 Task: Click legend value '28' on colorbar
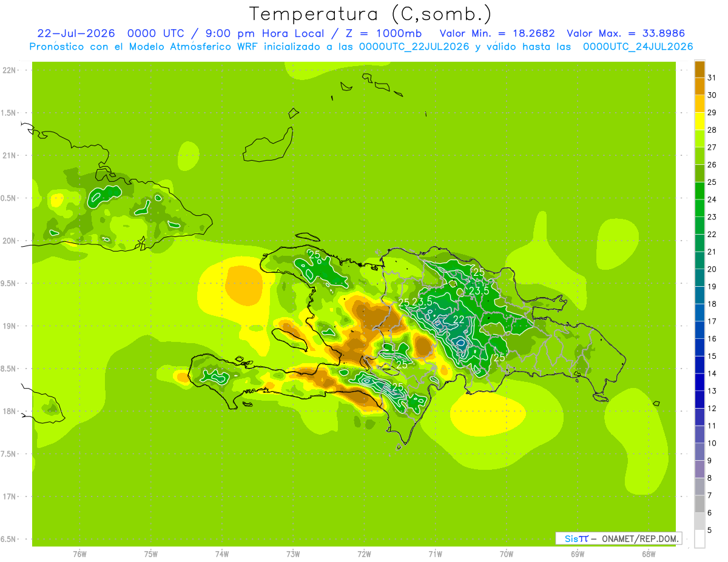712,130
